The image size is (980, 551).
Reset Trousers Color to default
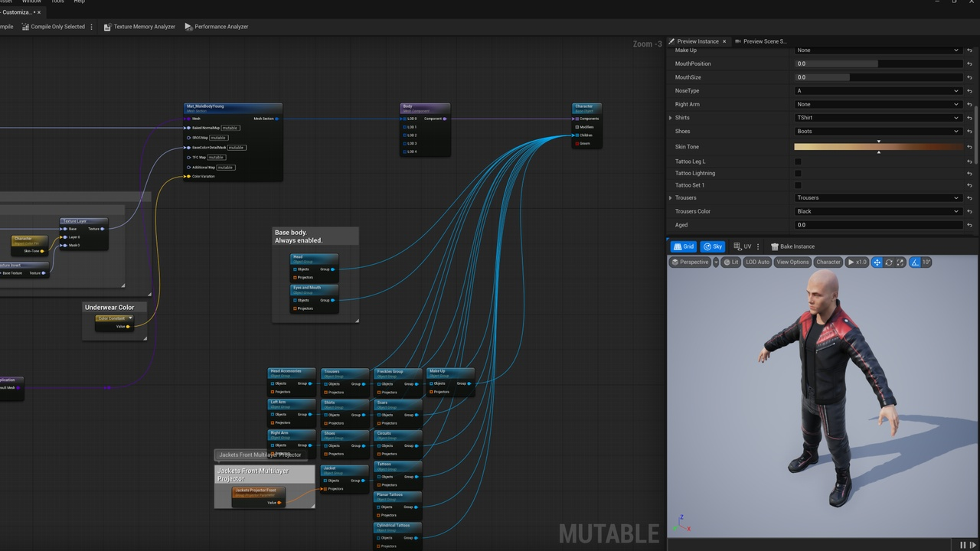[x=969, y=211]
